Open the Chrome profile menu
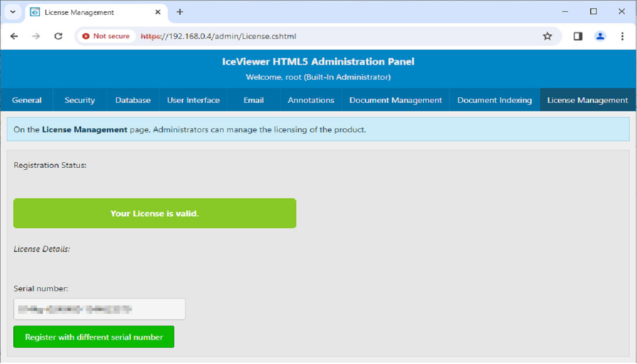 click(600, 36)
